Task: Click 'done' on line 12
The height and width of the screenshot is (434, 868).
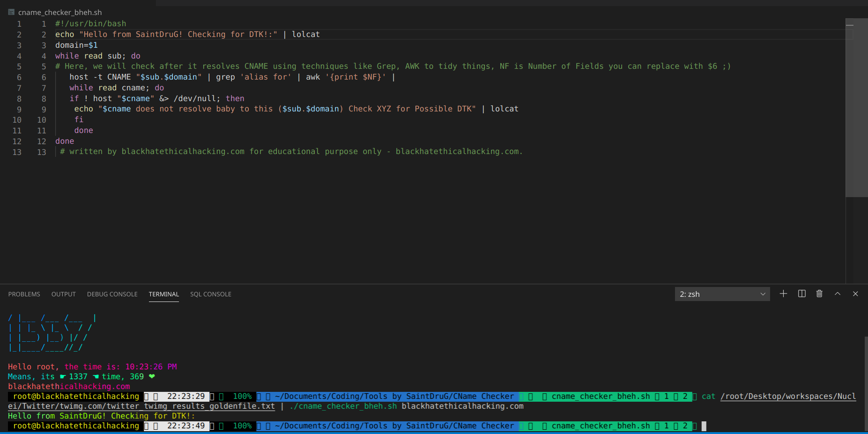Action: [x=65, y=141]
